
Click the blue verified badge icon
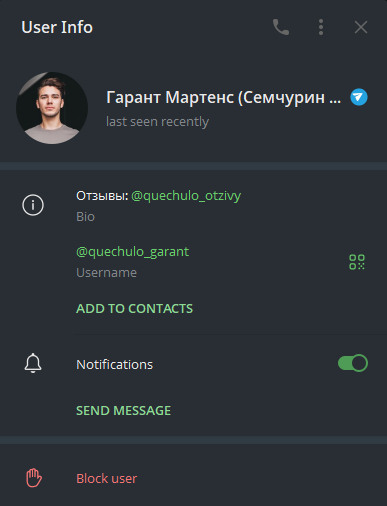tap(359, 97)
